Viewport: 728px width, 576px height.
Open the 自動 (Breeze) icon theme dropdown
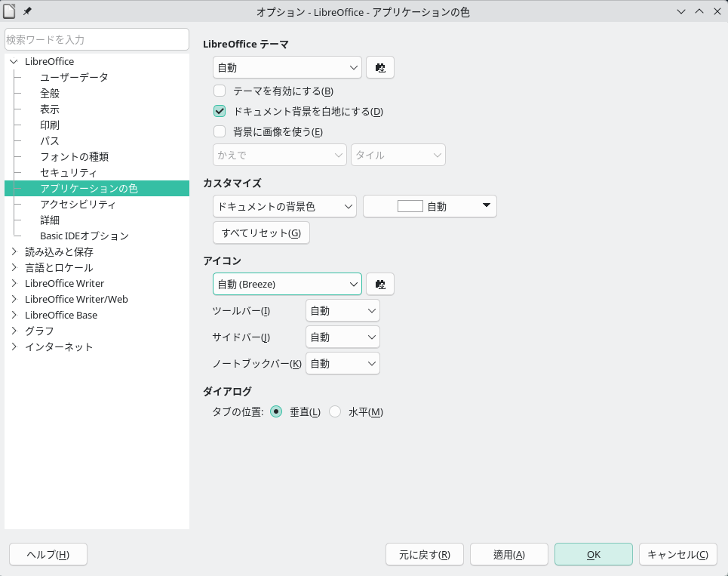click(287, 285)
